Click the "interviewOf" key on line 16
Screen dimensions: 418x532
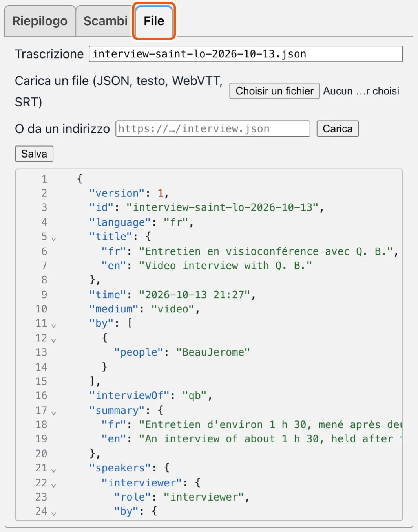click(x=130, y=395)
